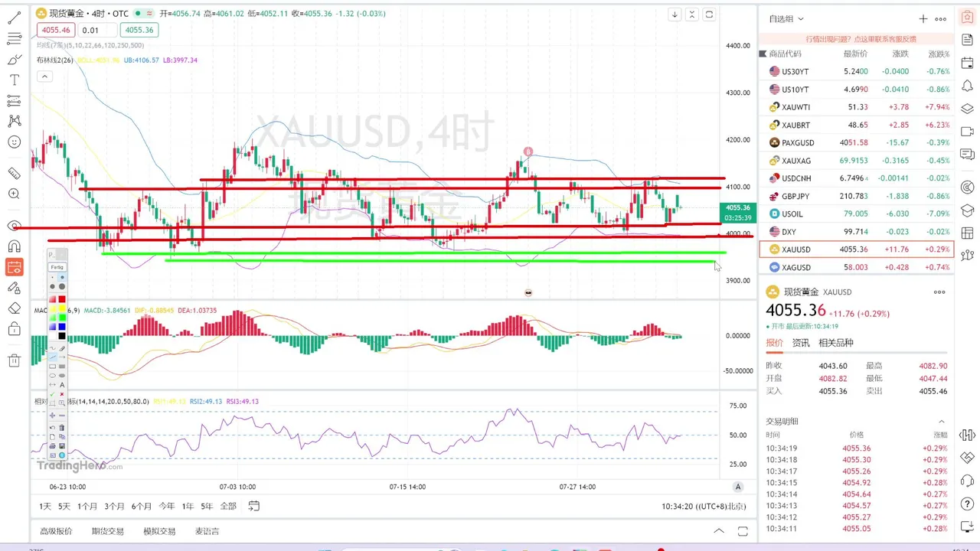
Task: Open the date range picker icon
Action: click(x=254, y=506)
